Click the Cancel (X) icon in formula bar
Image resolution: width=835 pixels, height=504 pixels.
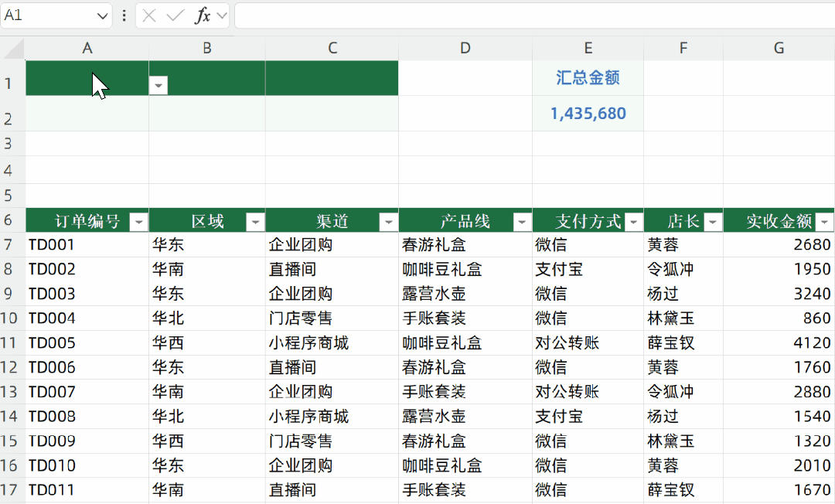(149, 16)
